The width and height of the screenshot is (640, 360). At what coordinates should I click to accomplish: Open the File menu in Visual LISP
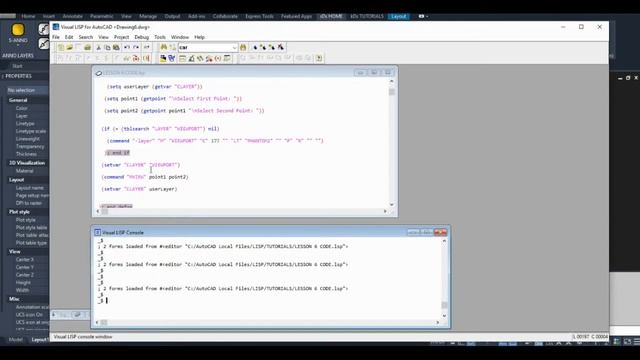click(56, 37)
